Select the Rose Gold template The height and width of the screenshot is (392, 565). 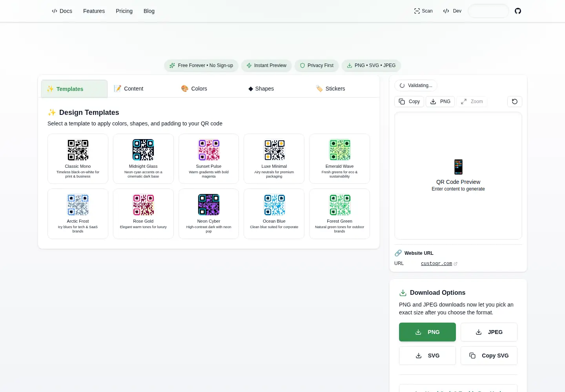coord(143,214)
